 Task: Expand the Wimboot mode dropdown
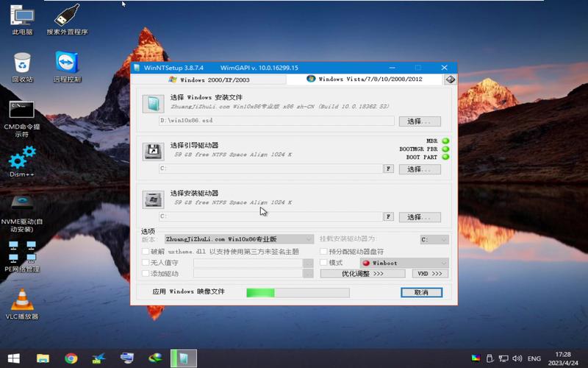[x=404, y=263]
